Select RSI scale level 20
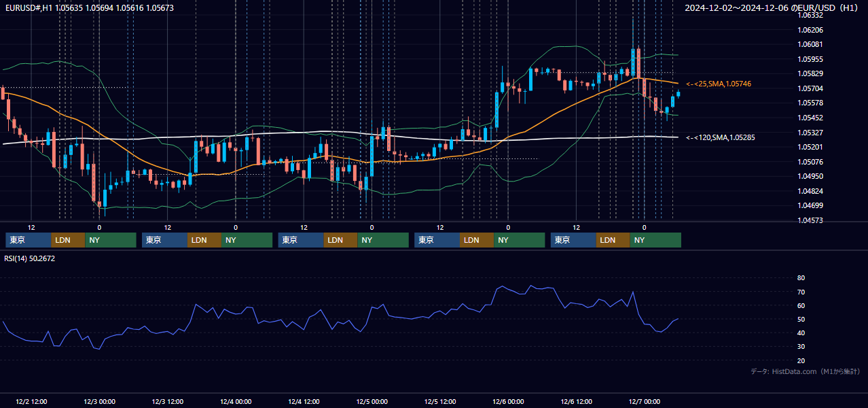868x408 pixels. tap(801, 360)
